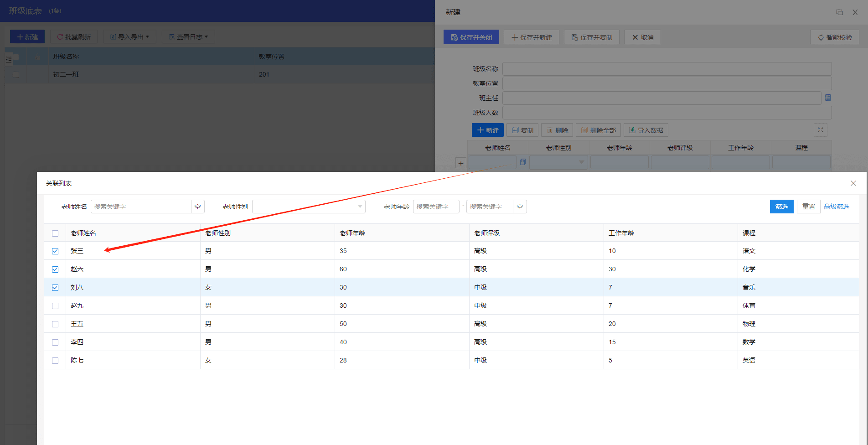Uncheck the checkbox for 张三
The height and width of the screenshot is (445, 868).
(55, 251)
